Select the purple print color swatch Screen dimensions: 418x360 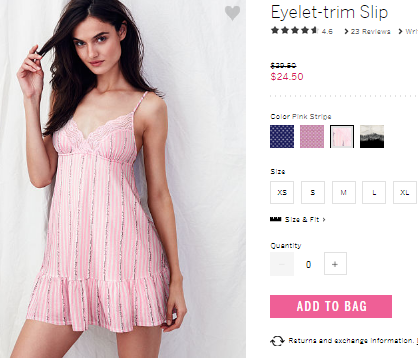312,136
